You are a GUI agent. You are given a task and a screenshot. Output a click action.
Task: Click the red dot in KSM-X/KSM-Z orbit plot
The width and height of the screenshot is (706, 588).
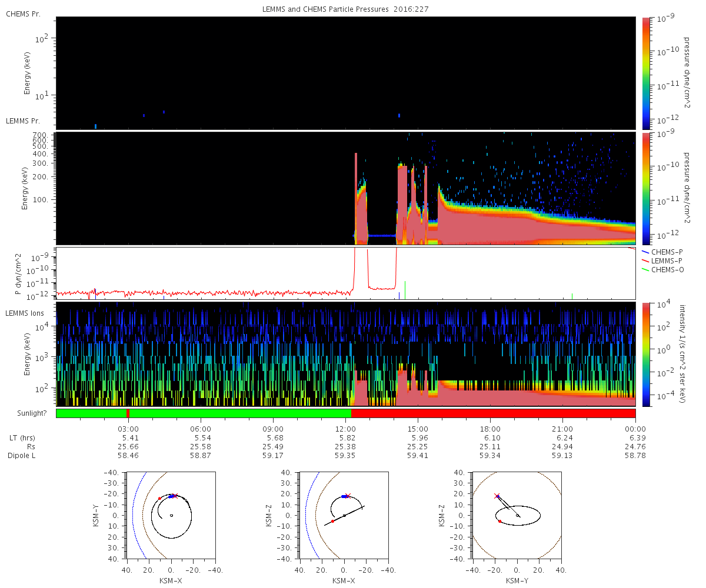[x=332, y=521]
